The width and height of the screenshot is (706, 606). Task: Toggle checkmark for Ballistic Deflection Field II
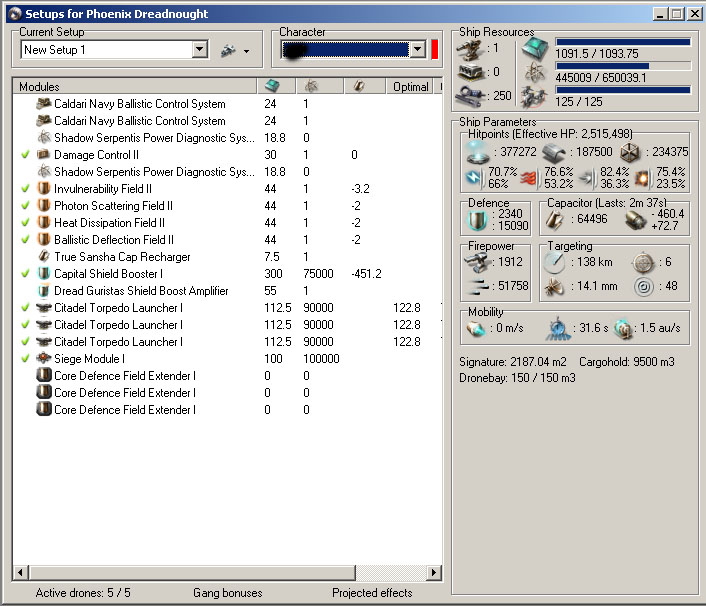pos(26,240)
